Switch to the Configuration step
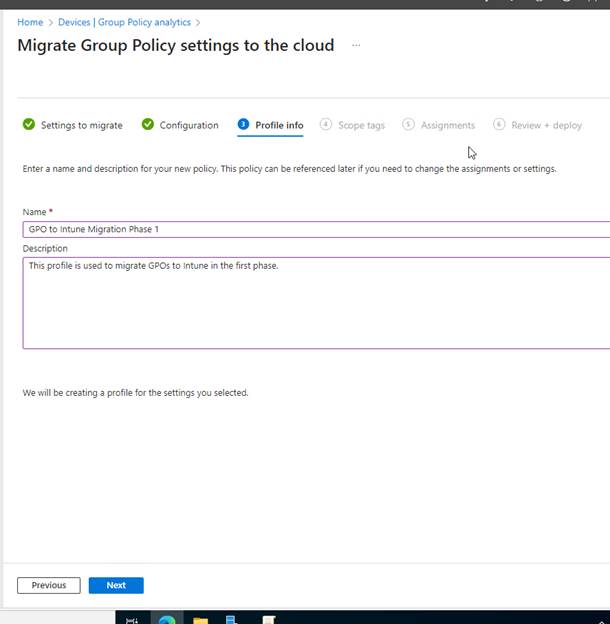 [x=189, y=126]
